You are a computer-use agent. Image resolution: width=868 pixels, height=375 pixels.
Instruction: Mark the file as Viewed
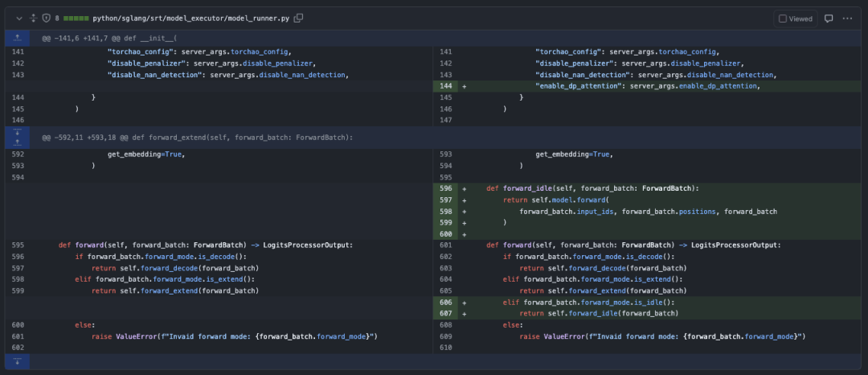click(x=795, y=18)
